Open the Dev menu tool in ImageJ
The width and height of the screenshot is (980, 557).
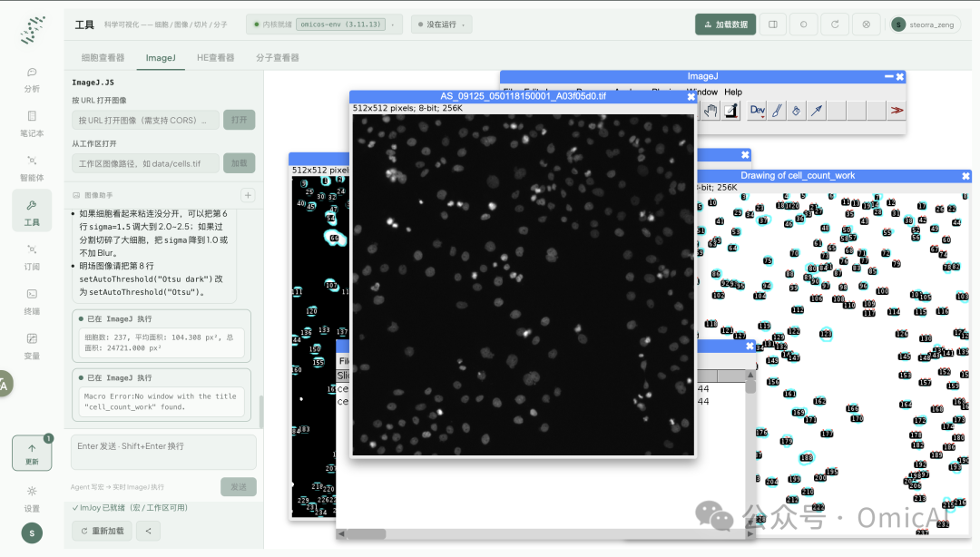coord(758,111)
